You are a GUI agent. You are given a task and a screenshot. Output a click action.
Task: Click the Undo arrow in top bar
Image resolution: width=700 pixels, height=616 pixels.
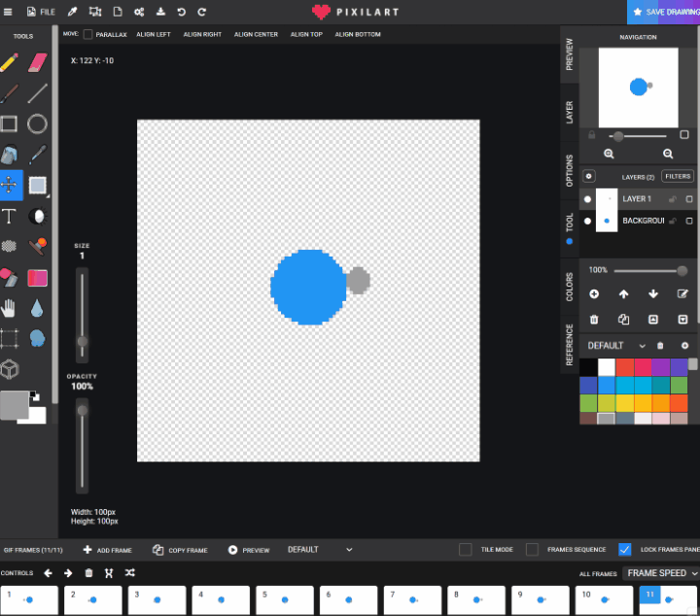coord(181,12)
